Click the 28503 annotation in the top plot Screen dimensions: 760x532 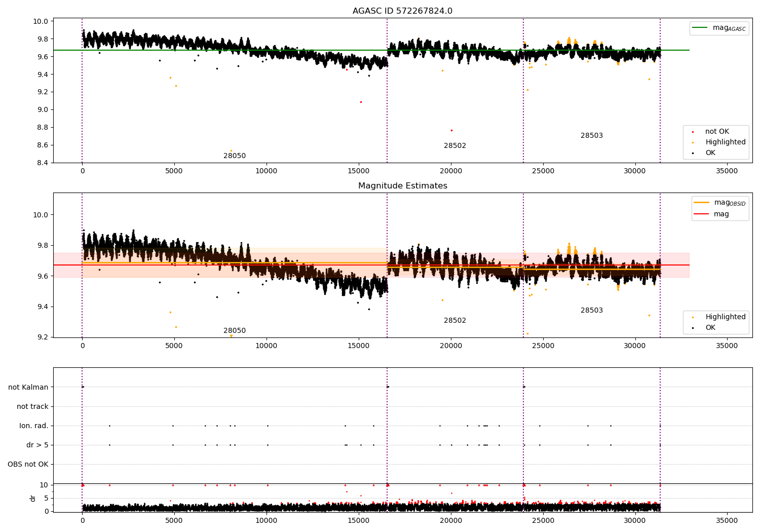coord(592,136)
